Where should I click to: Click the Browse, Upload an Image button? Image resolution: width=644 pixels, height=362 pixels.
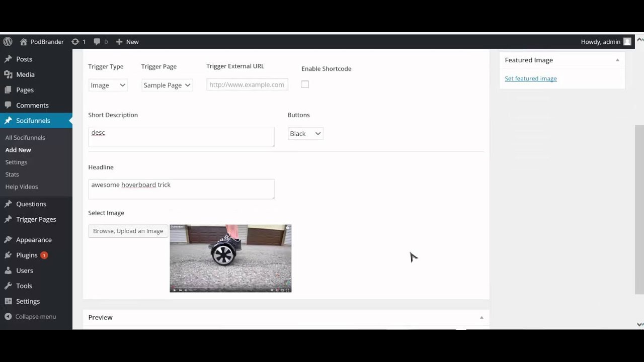128,231
